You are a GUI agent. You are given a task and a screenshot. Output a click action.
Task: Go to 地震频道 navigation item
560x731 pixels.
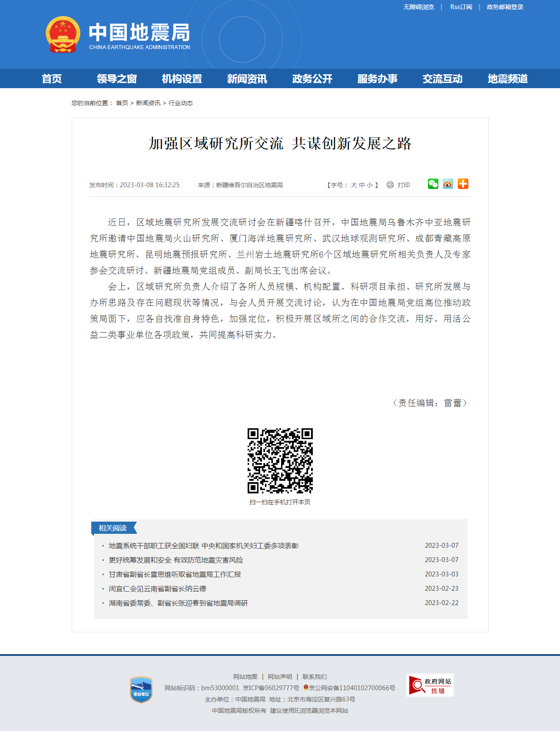pyautogui.click(x=508, y=79)
